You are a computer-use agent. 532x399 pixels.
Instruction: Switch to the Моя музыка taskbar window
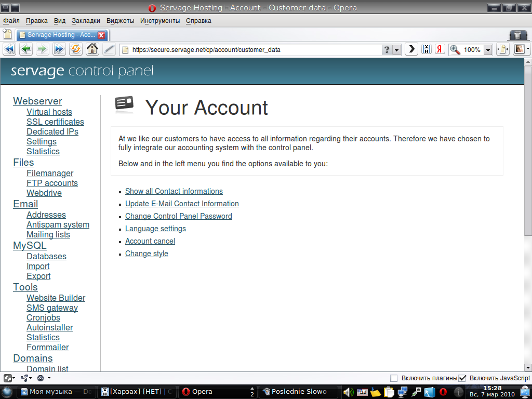[x=56, y=392]
